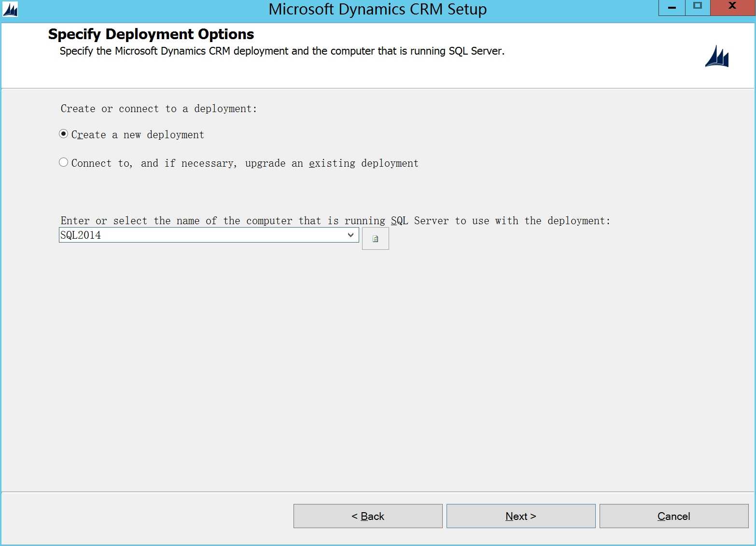Image resolution: width=756 pixels, height=546 pixels.
Task: Click the Dynamics logo in title bar
Action: point(10,9)
